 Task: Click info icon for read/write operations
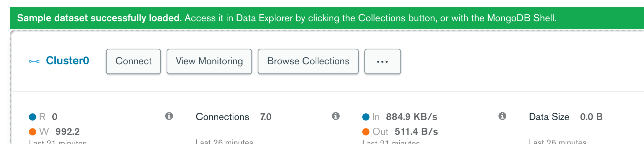[169, 116]
